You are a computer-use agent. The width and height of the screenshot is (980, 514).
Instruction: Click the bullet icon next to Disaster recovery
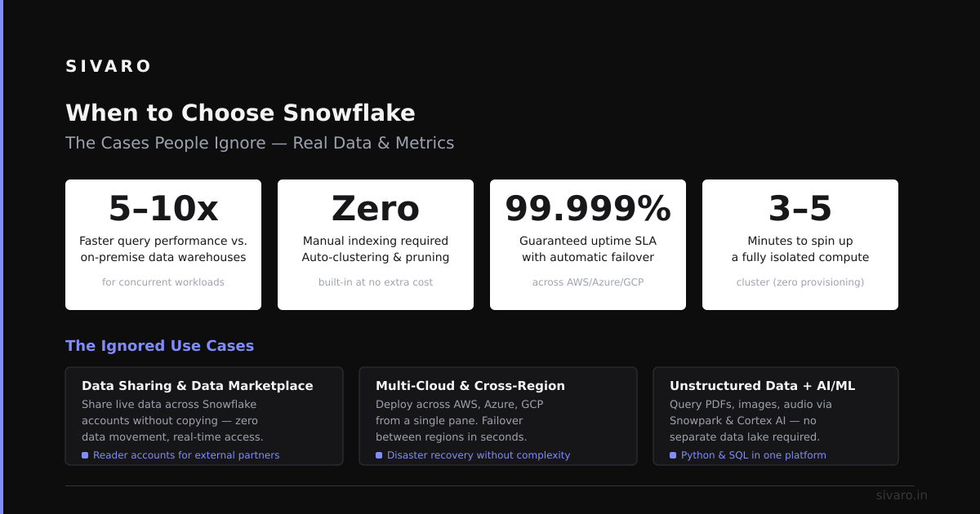pyautogui.click(x=379, y=455)
